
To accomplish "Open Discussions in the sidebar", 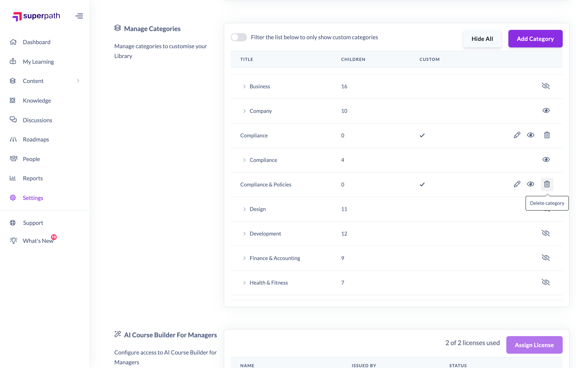I will click(x=37, y=120).
